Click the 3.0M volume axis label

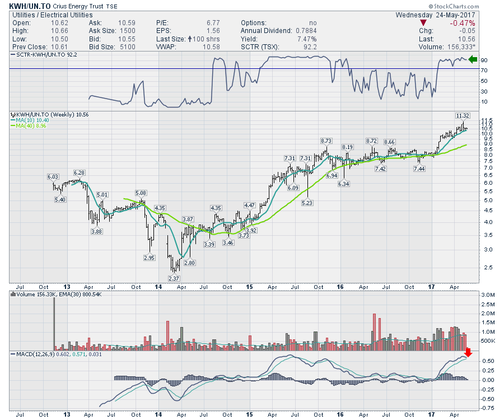click(488, 295)
